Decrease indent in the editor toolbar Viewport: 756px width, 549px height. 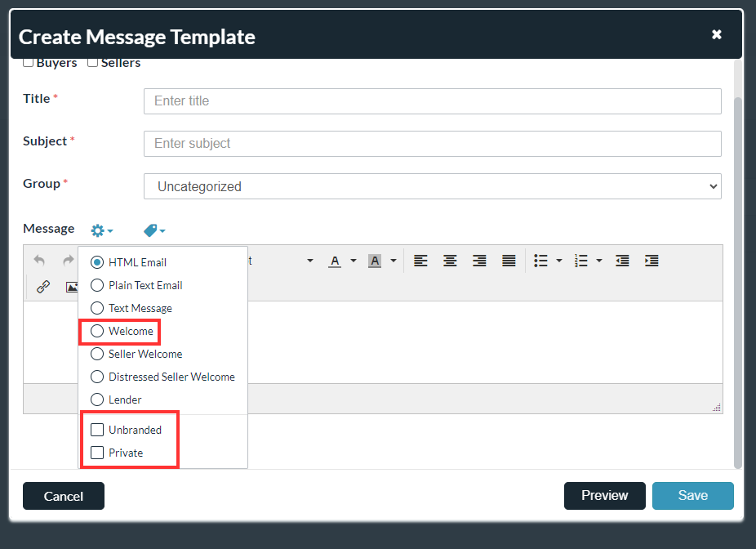[x=622, y=261]
